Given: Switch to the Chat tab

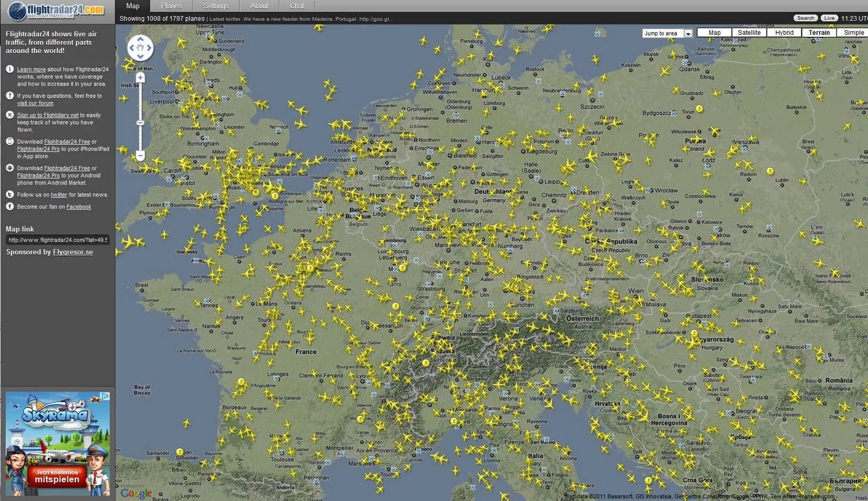Looking at the screenshot, I should coord(297,6).
